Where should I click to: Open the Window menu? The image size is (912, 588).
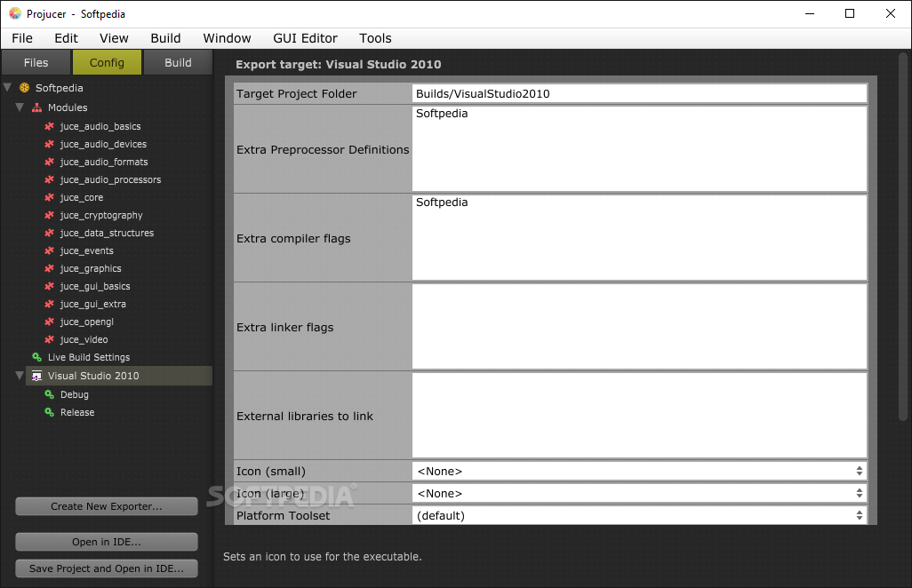(x=227, y=38)
